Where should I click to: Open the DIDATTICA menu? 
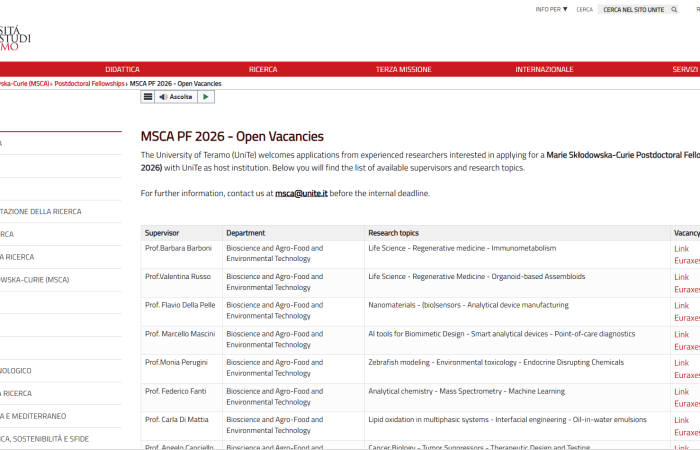[x=122, y=70]
